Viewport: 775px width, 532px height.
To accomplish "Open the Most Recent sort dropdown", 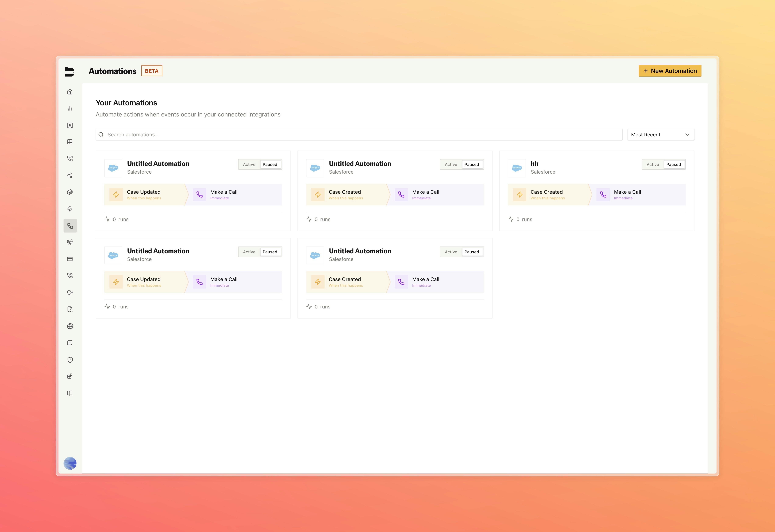I will 660,134.
